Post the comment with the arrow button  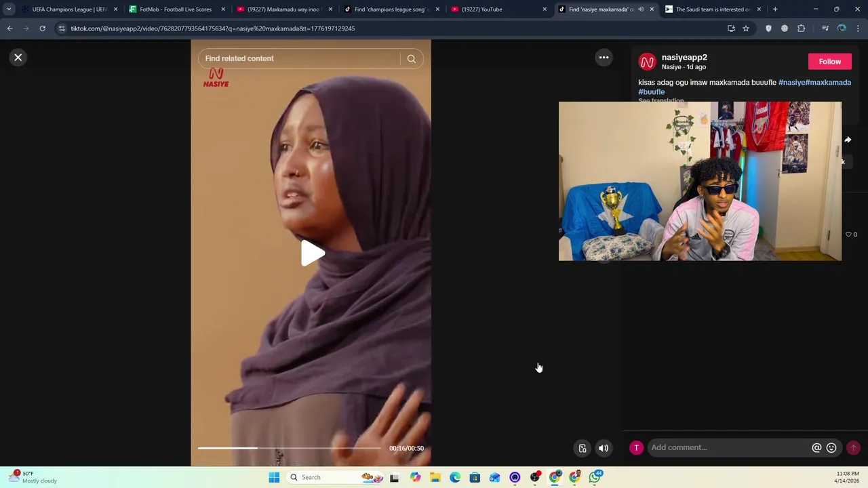(x=853, y=448)
